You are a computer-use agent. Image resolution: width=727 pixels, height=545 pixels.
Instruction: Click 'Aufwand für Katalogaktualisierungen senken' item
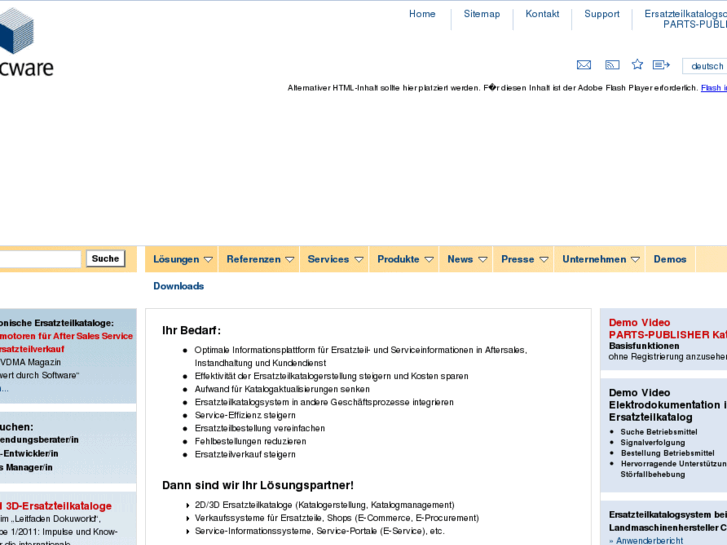pyautogui.click(x=282, y=389)
